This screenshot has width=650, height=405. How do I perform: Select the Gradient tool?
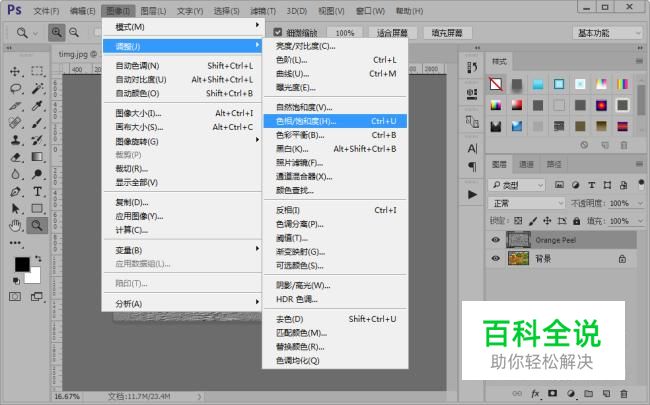(x=37, y=157)
